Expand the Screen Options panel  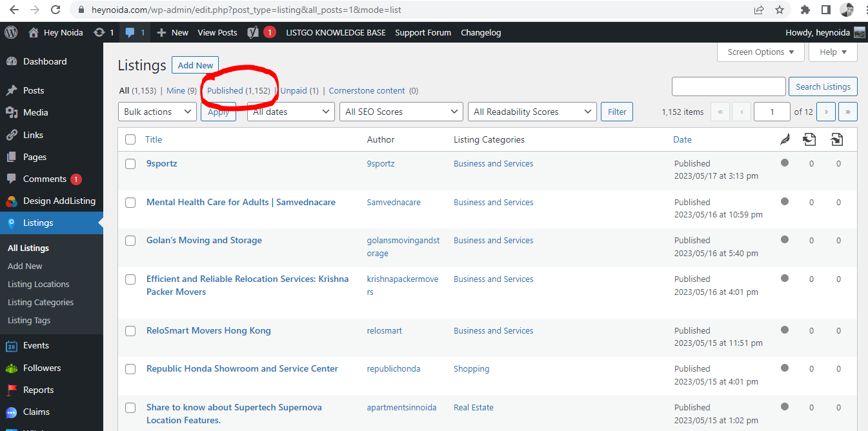point(760,52)
